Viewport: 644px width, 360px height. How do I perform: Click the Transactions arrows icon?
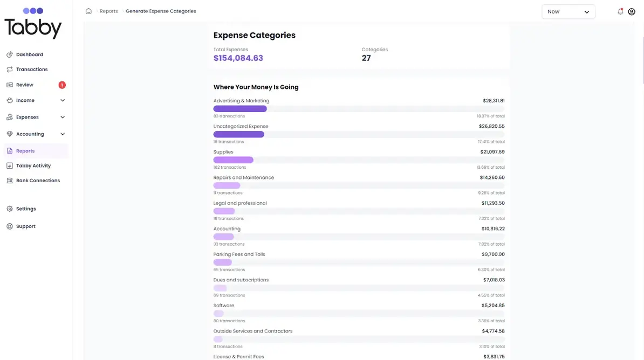10,70
